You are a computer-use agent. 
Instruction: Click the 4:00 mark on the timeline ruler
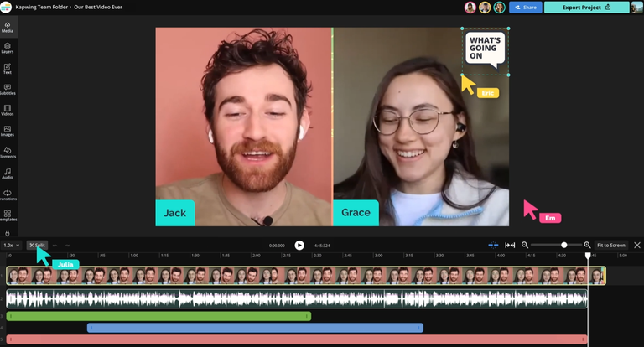tap(501, 256)
